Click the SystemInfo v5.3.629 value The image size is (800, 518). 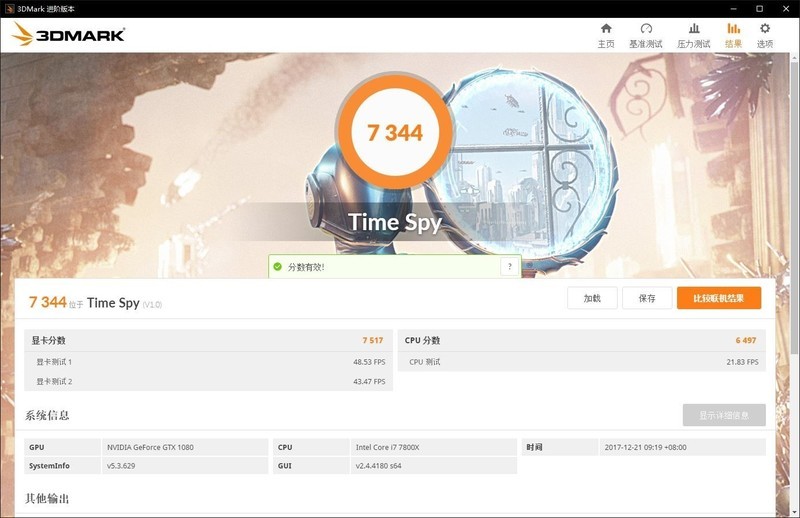point(121,465)
